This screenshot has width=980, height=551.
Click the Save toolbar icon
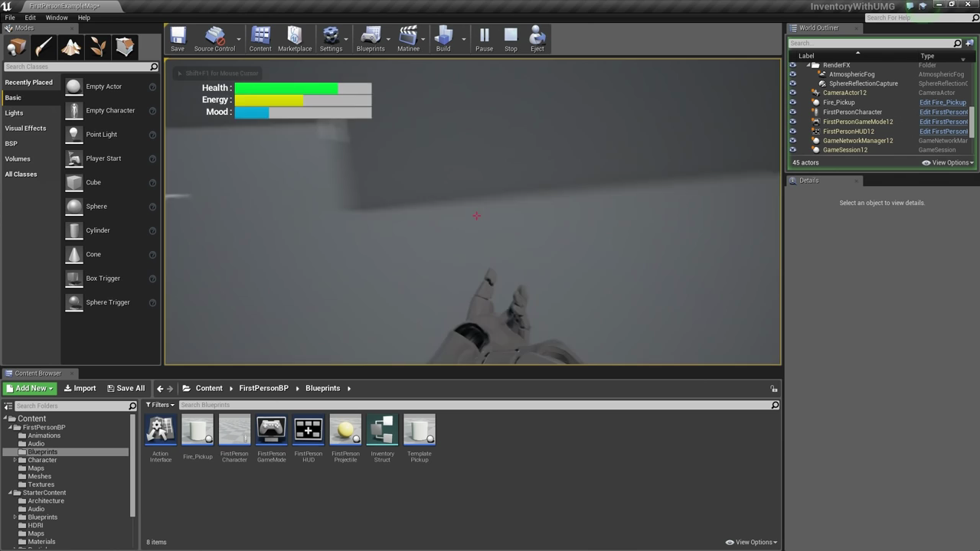click(178, 38)
